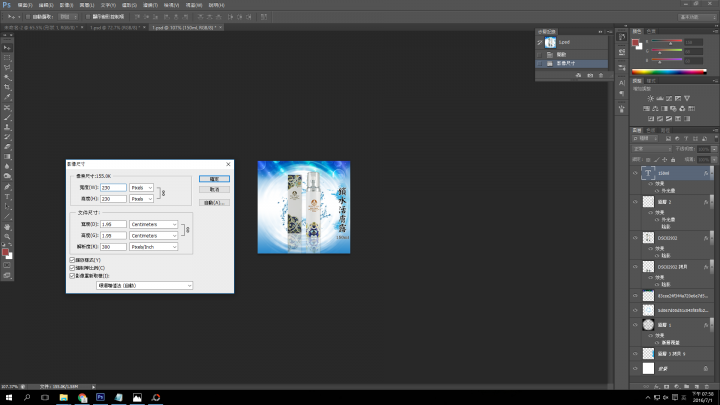Open the width Pixels unit dropdown

pyautogui.click(x=141, y=188)
